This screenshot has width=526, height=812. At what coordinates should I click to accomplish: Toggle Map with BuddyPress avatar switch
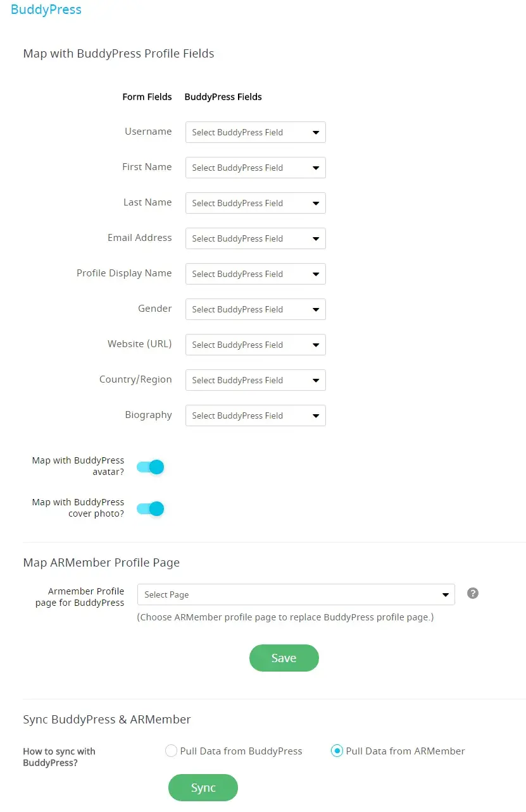point(151,467)
